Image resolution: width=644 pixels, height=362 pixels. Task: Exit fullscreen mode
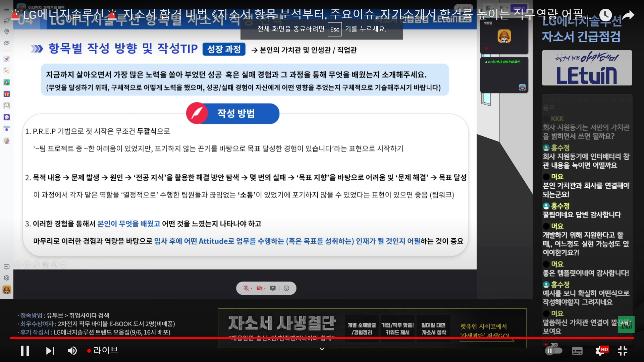(623, 351)
